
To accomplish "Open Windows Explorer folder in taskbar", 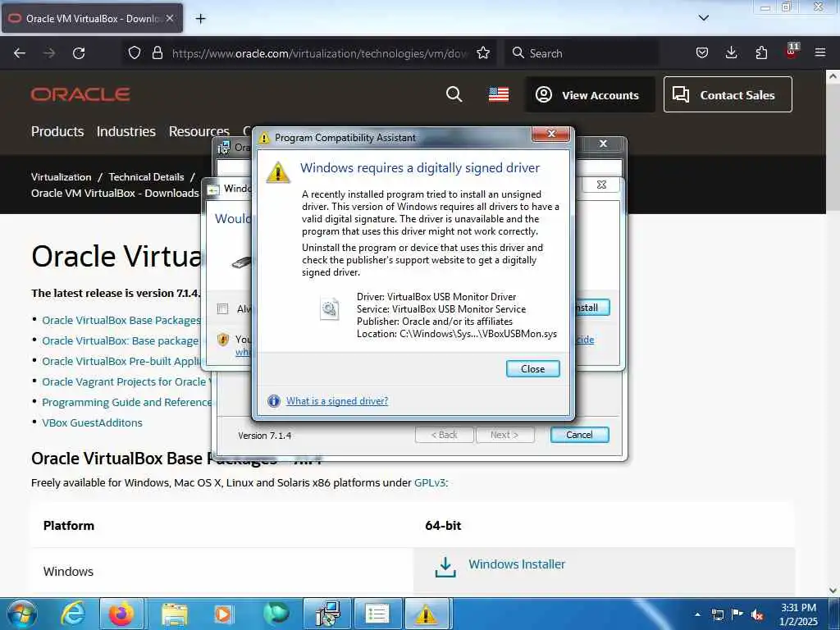I will [x=175, y=614].
